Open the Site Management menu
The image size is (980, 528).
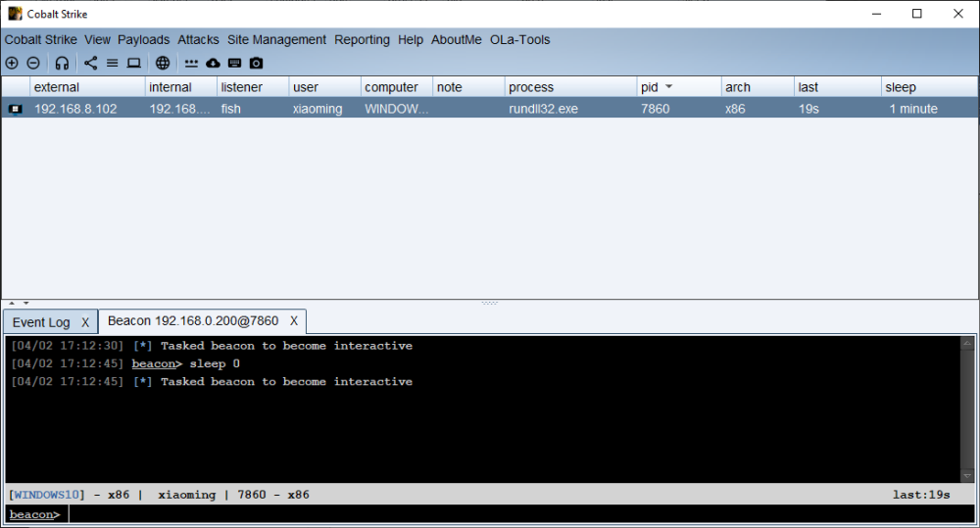[x=276, y=40]
